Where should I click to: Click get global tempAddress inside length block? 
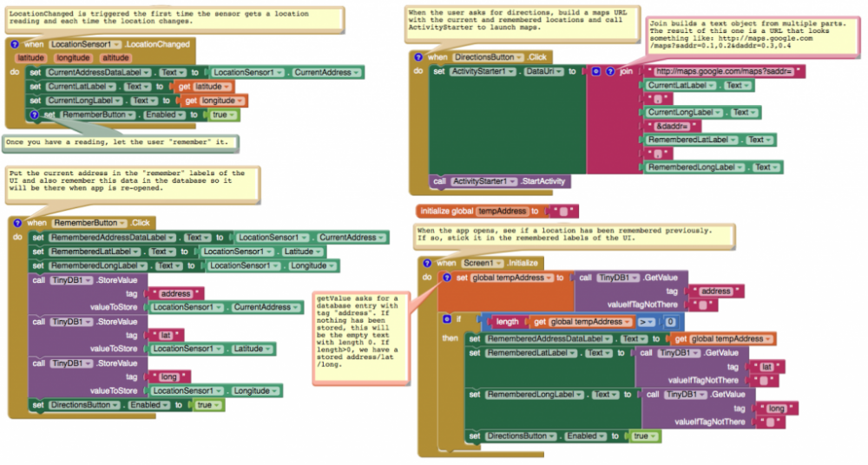(x=582, y=322)
